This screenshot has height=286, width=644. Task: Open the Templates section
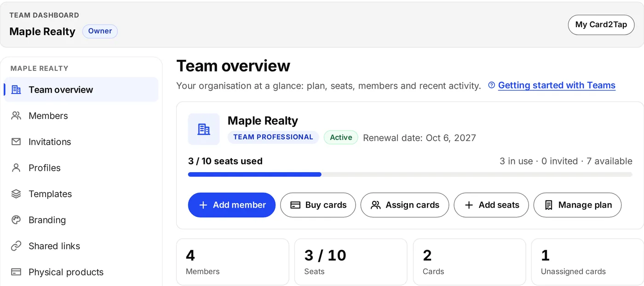(81, 194)
